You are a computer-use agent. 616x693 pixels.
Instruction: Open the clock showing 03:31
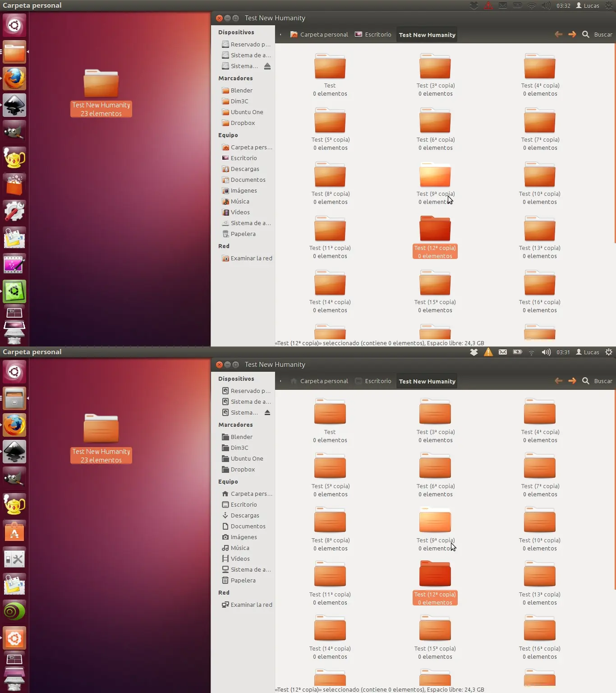click(x=563, y=352)
